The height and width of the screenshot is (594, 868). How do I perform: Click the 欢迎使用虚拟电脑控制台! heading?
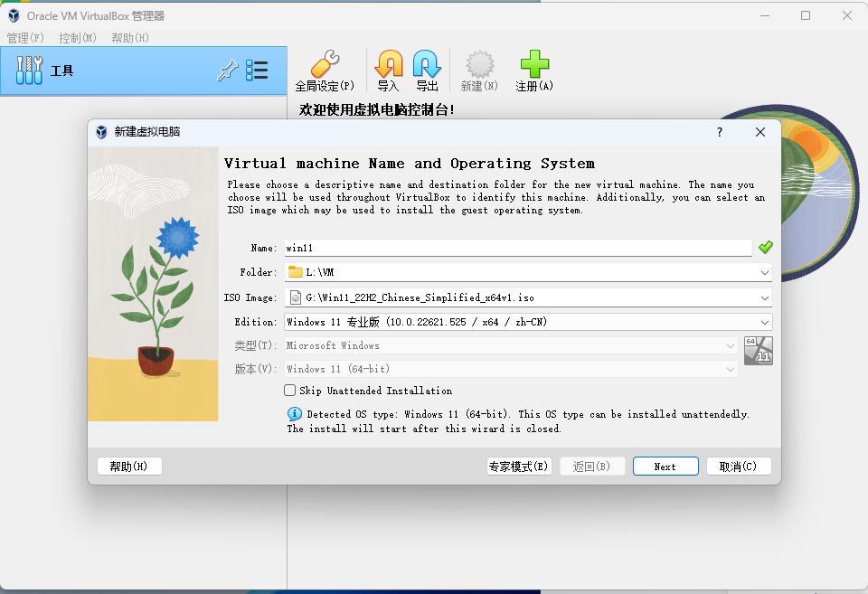click(377, 109)
